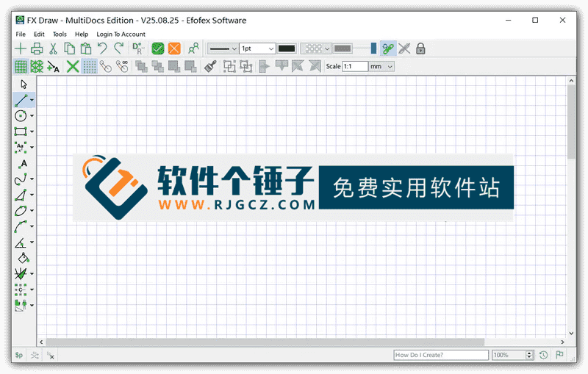Select the line drawing tool
Screen dimensions: 588x374
(x=21, y=101)
